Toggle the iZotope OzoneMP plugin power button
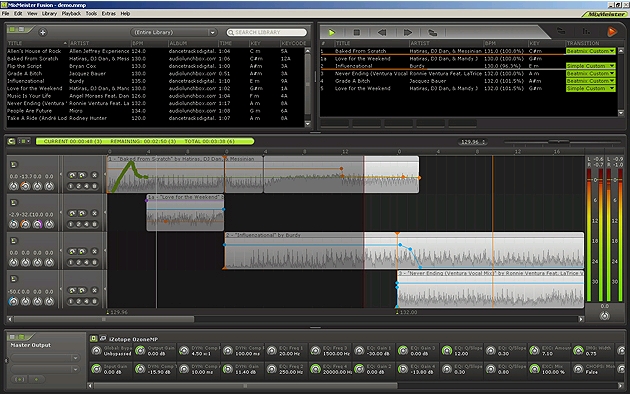The width and height of the screenshot is (630, 394). 93,339
